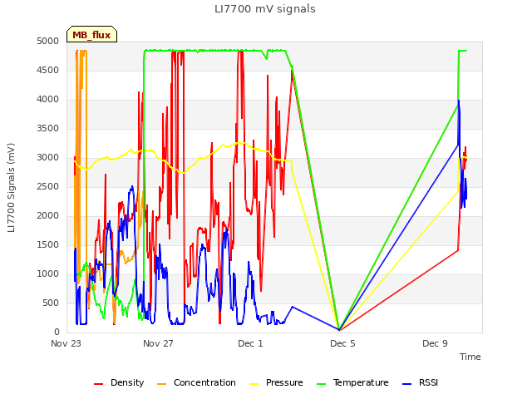Click the 1000 y-axis tick label

(48, 273)
